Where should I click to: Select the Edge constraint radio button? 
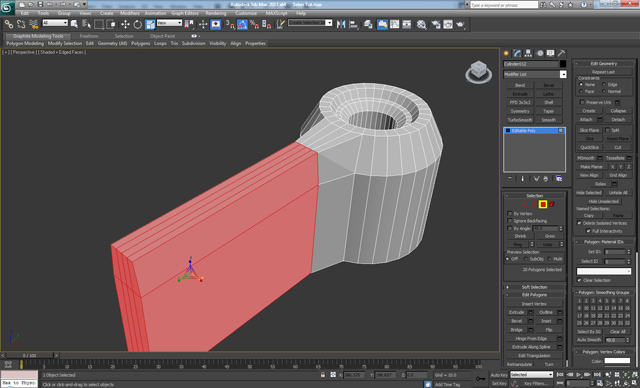click(604, 84)
